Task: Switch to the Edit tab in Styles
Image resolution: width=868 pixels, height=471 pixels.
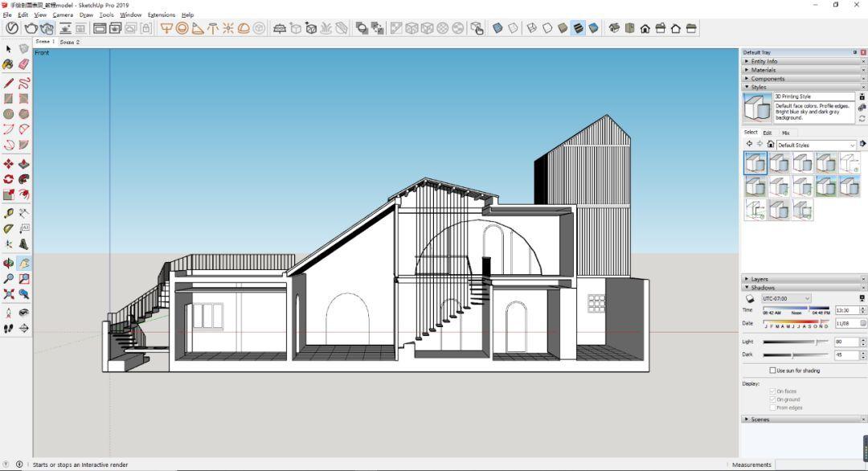Action: [768, 133]
